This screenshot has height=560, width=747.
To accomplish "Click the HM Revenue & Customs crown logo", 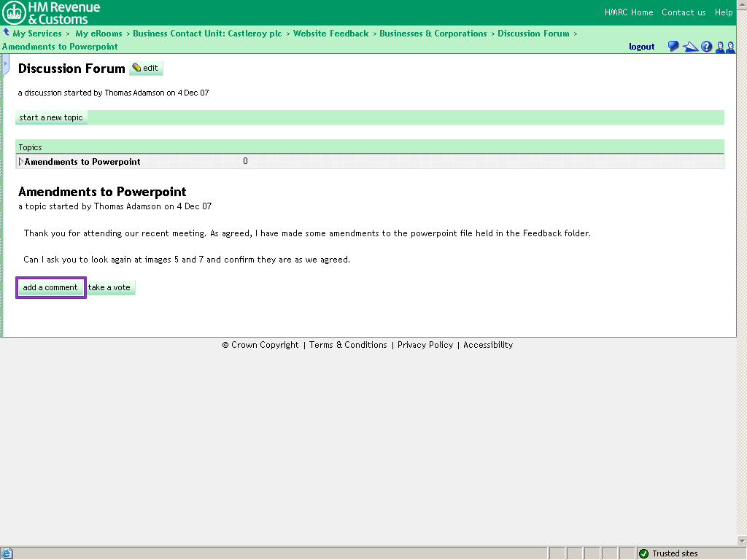I will tap(14, 12).
